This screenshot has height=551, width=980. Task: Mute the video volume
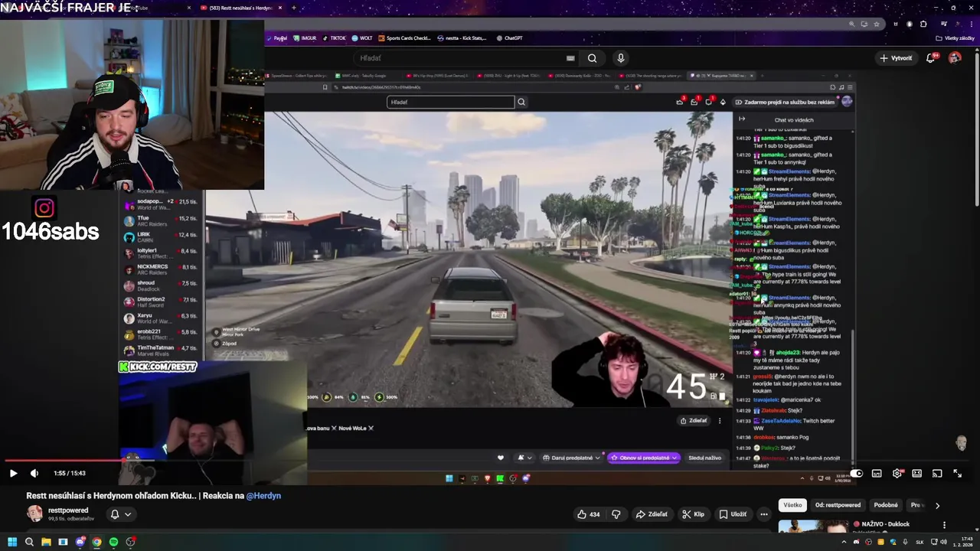34,473
